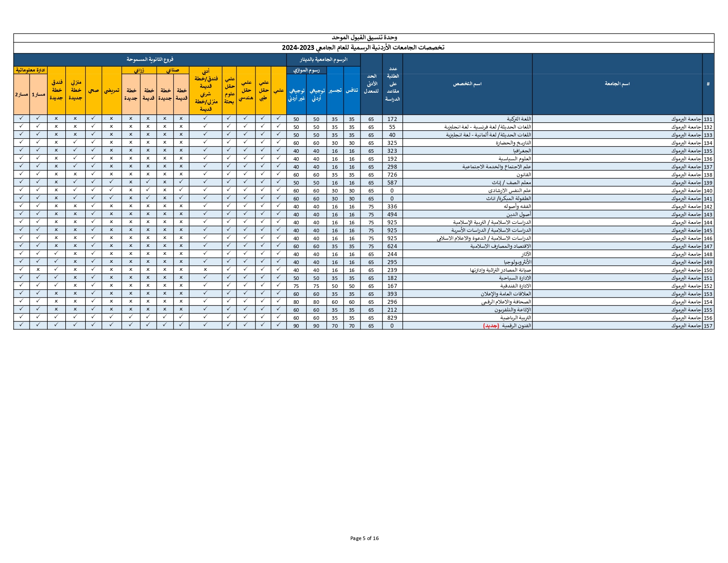Screen dimensions: 728x563
Task: Select the 'تمريضي' branch column header
Action: click(x=112, y=91)
